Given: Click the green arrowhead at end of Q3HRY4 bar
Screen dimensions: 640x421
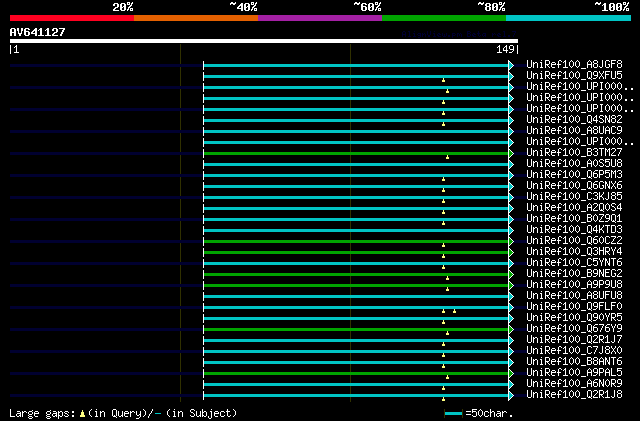Looking at the screenshot, I should click(511, 253).
